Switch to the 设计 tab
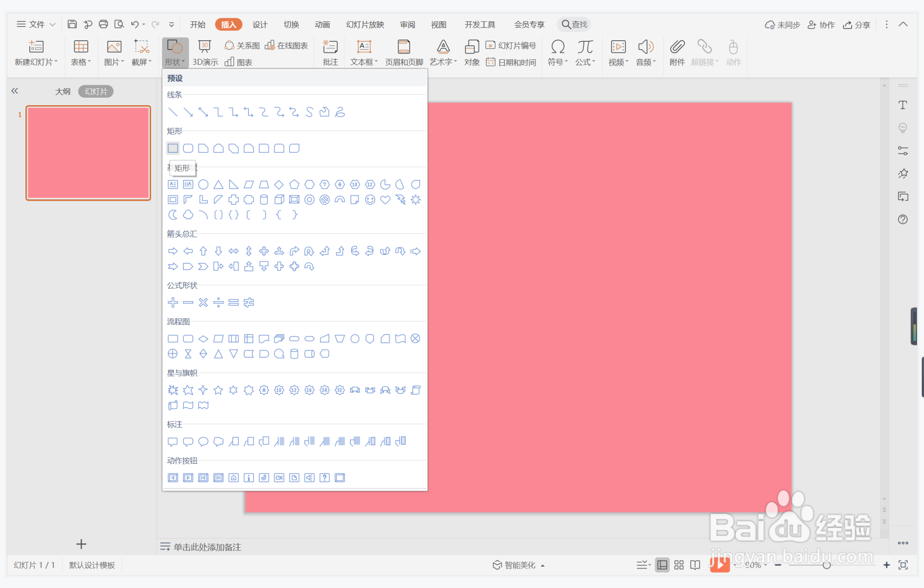The height and width of the screenshot is (588, 924). [260, 25]
